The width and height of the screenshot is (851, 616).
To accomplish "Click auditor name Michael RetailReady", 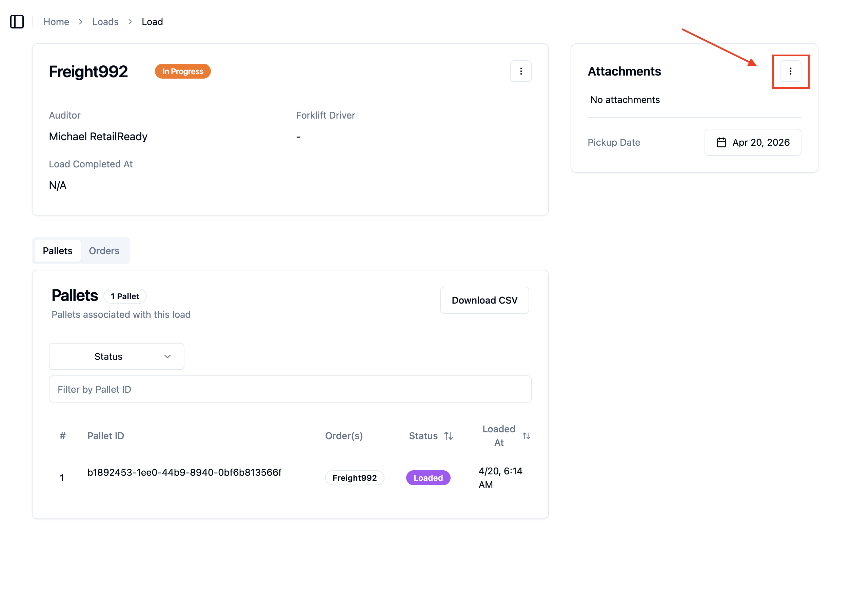I will [98, 137].
